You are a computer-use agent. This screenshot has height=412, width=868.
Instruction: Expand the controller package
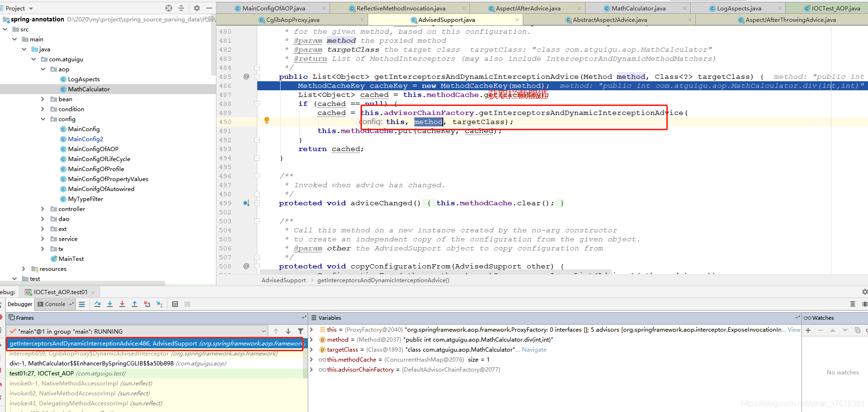tap(43, 209)
